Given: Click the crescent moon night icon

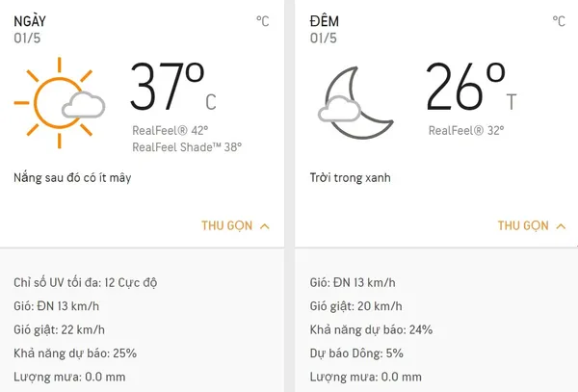Looking at the screenshot, I should pyautogui.click(x=355, y=103).
